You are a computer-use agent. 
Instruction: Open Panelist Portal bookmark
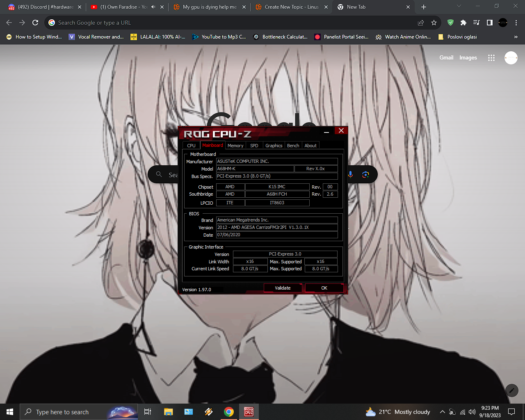click(x=342, y=37)
